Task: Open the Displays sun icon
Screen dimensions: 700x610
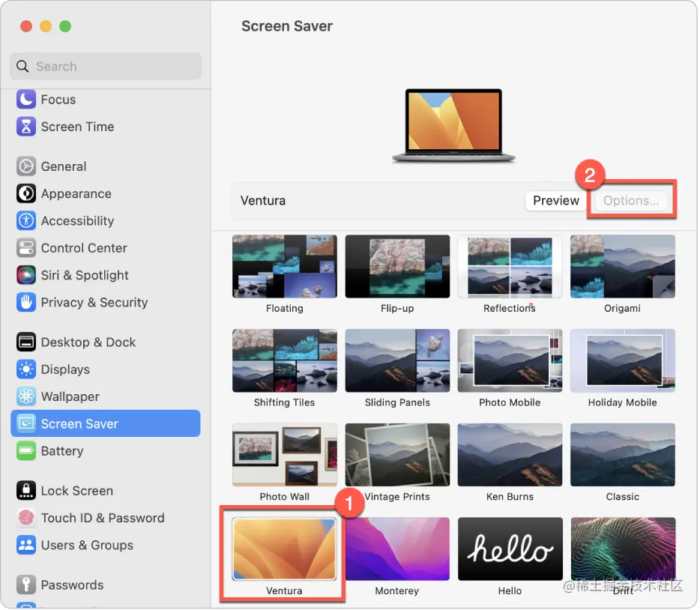Action: [x=26, y=369]
